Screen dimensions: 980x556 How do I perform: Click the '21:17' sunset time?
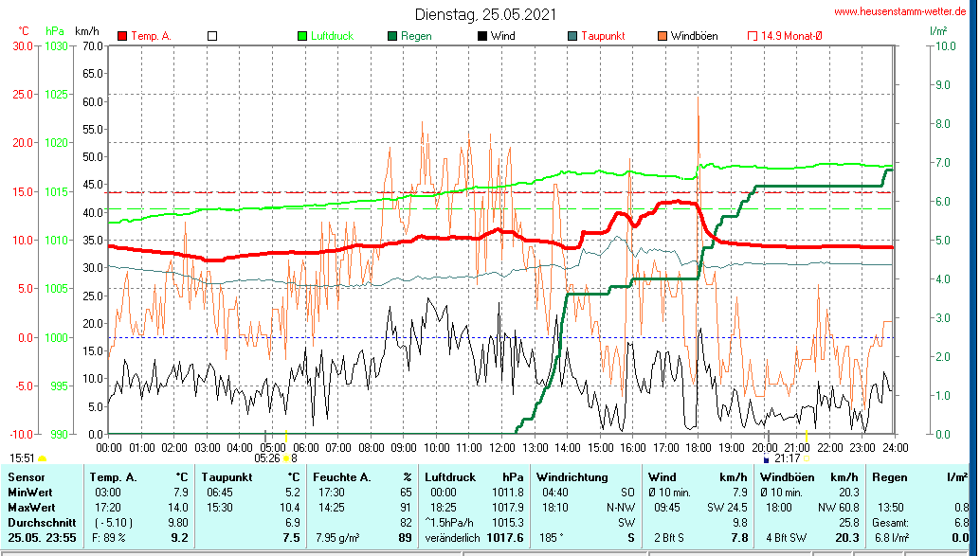click(x=787, y=459)
